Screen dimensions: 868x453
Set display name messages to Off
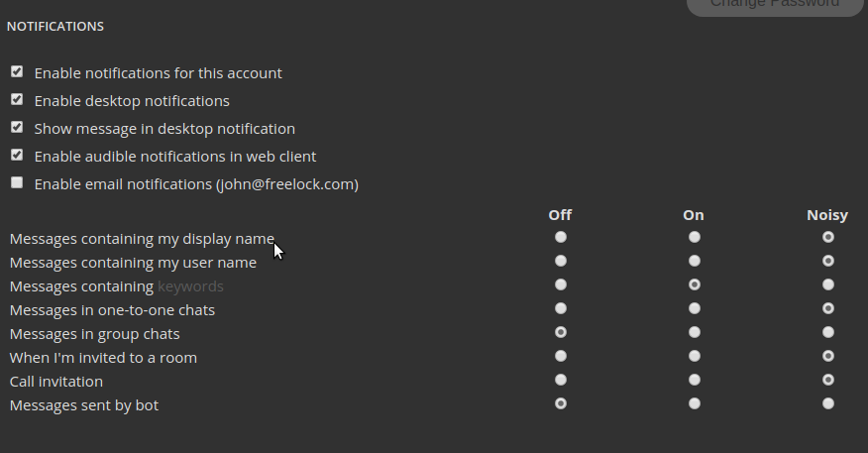pyautogui.click(x=561, y=238)
